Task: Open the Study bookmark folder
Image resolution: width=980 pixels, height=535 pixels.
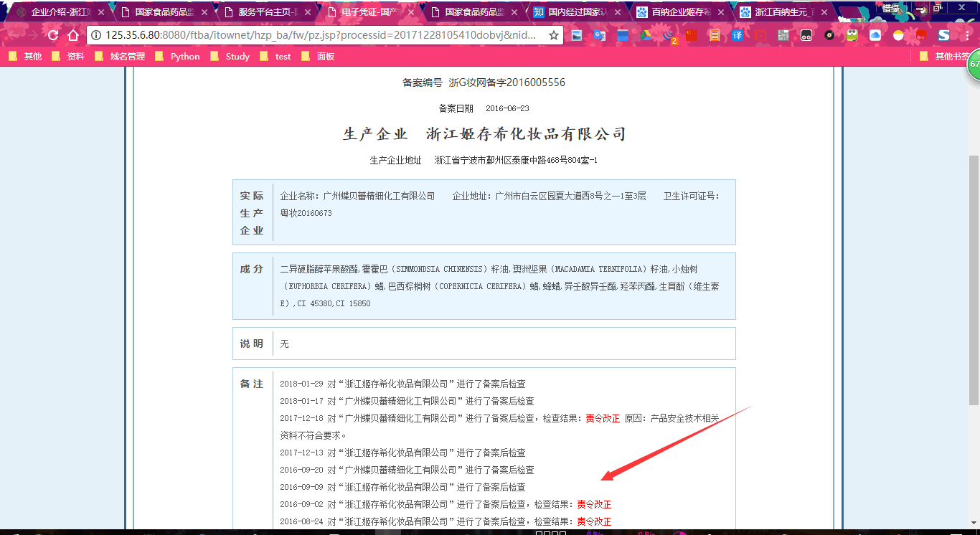Action: click(230, 57)
